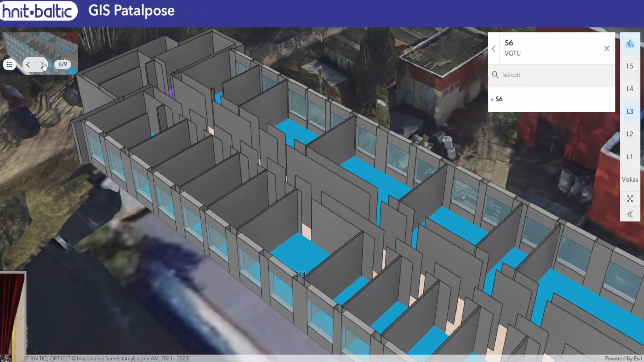This screenshot has width=644, height=362.
Task: Click the zoom-to-extent arrows icon
Action: (x=630, y=199)
